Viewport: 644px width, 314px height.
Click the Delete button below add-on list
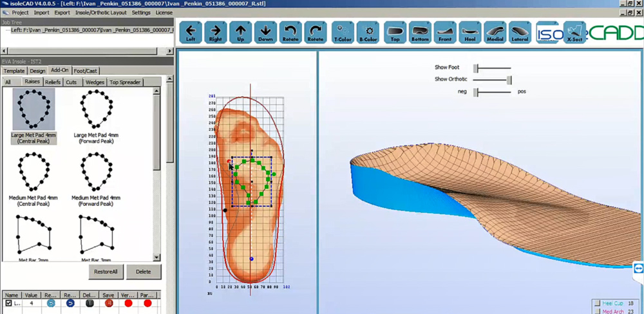pos(143,272)
